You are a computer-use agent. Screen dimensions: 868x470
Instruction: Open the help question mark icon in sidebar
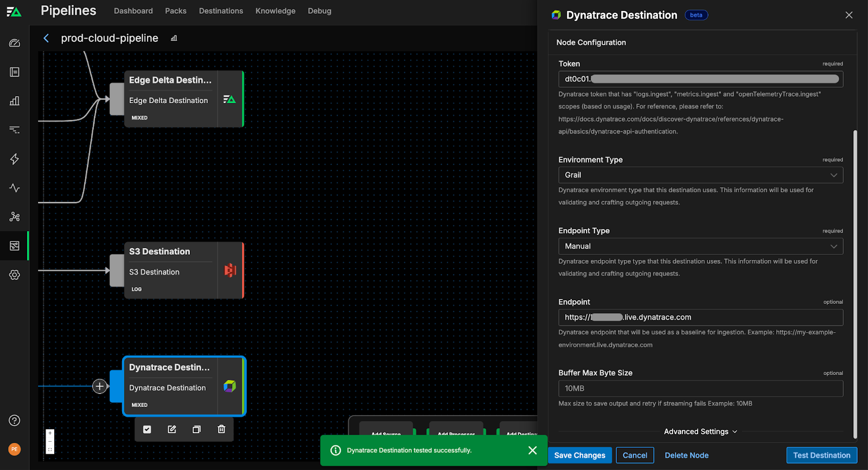pos(15,421)
